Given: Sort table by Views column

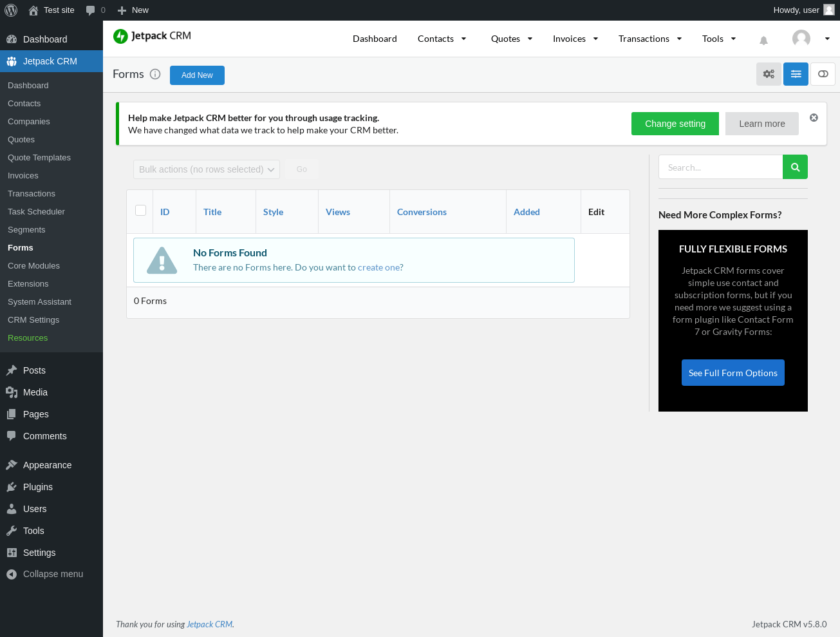Looking at the screenshot, I should [x=338, y=212].
